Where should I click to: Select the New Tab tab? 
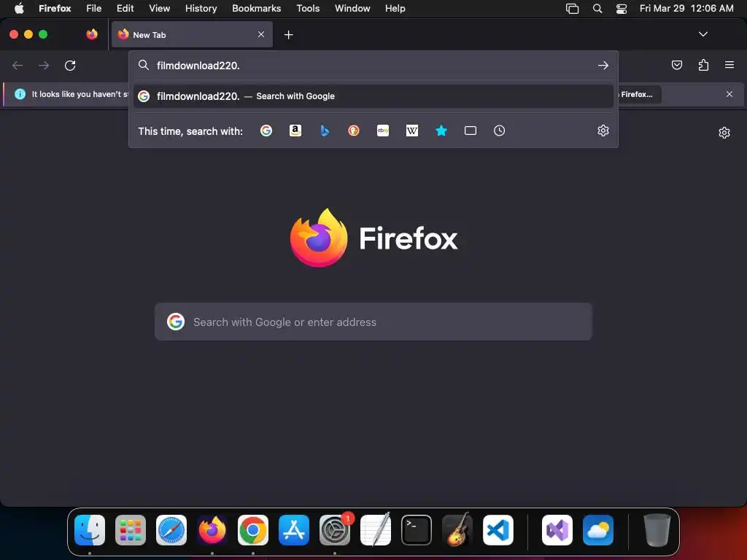192,34
